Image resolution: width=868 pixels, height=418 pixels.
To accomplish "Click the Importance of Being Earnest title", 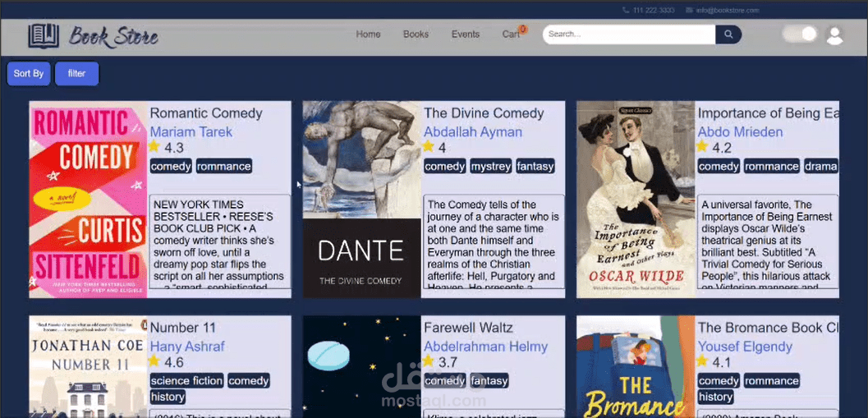I will tap(769, 113).
